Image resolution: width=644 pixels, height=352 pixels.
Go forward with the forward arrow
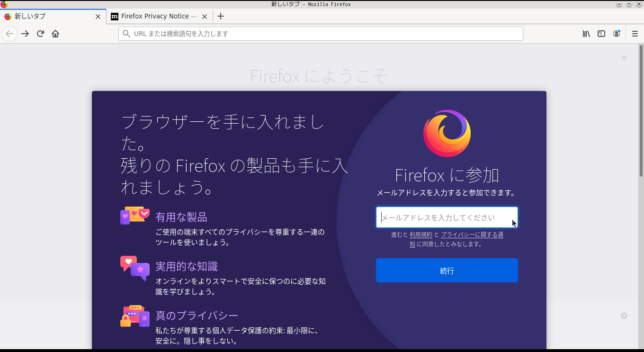[x=25, y=34]
